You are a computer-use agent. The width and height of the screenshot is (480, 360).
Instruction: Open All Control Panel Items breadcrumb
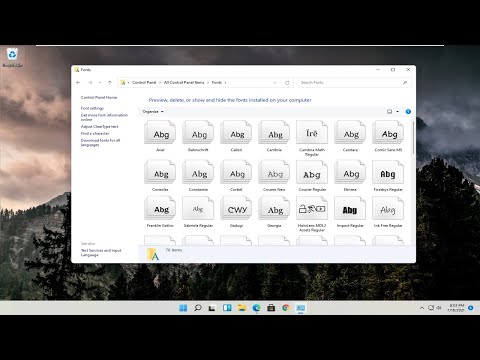[x=184, y=82]
